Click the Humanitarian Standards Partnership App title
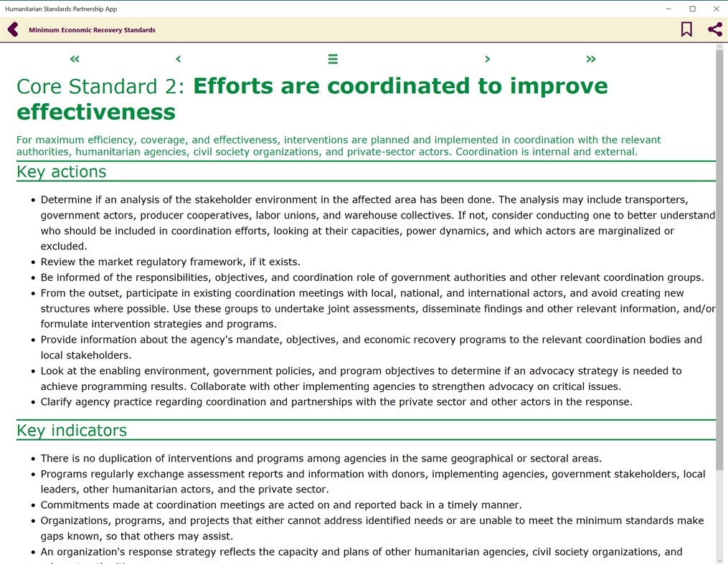The image size is (728, 564). pos(61,9)
